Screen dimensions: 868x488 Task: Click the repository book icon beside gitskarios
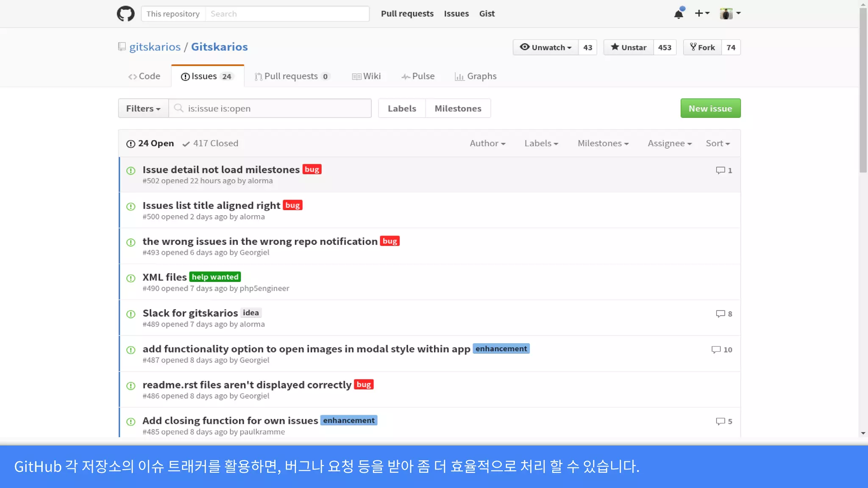tap(122, 47)
